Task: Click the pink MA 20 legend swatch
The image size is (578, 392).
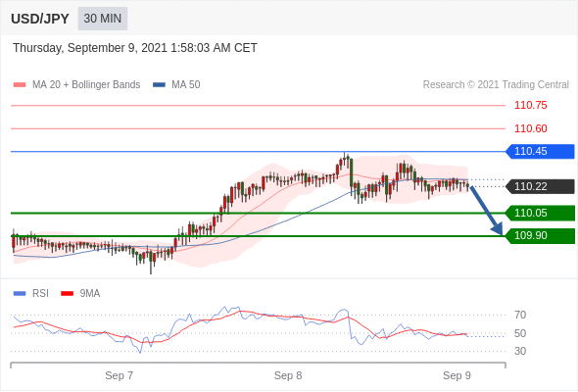Action: [20, 85]
